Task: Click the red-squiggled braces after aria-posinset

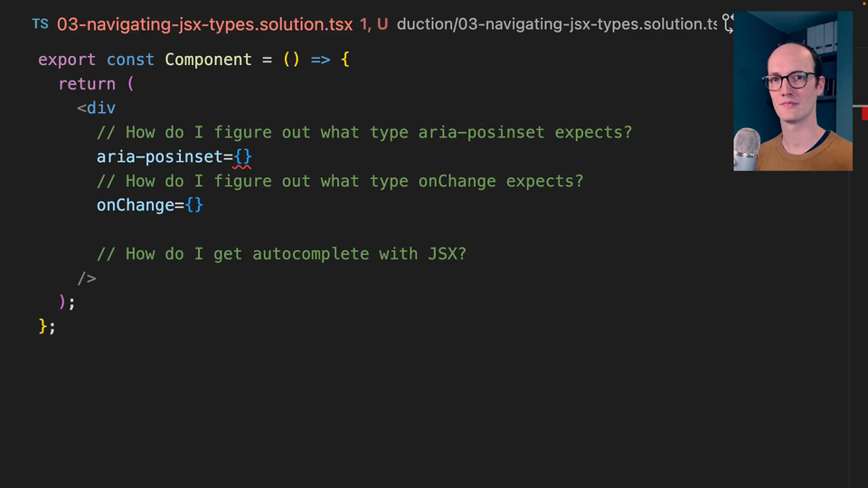Action: [x=242, y=157]
